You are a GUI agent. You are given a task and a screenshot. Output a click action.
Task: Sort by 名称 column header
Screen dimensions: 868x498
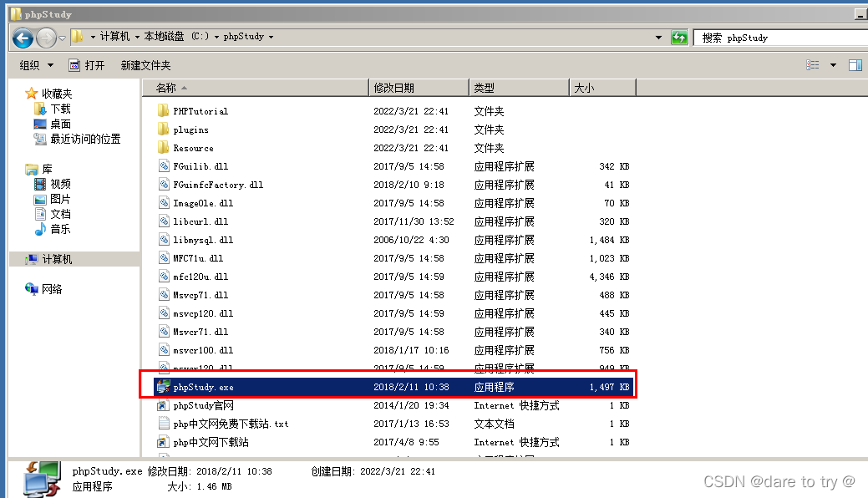[255, 88]
